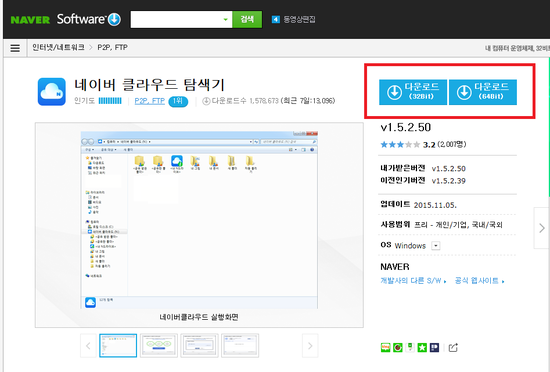Image resolution: width=550 pixels, height=372 pixels.
Task: Open the underlined P2P, FTP category link
Action: 150,101
